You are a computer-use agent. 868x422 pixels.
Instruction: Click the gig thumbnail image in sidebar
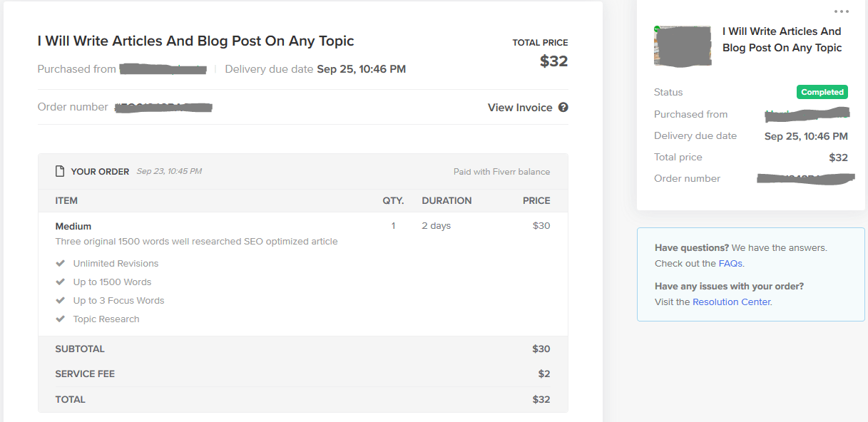[683, 46]
